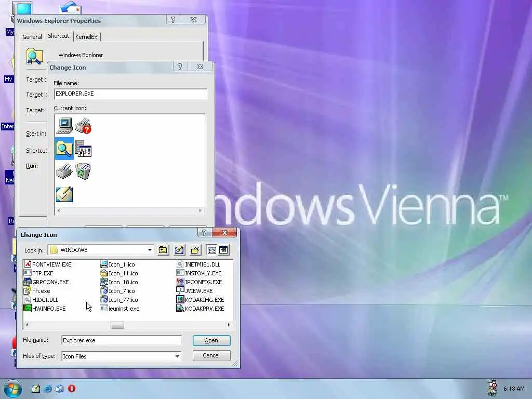532x399 pixels.
Task: Switch to the General tab
Action: pos(32,37)
